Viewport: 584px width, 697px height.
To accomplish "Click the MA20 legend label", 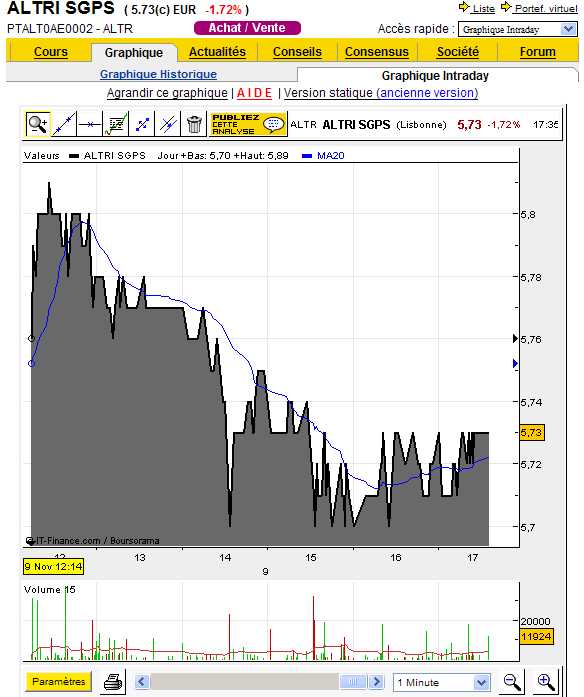I will pyautogui.click(x=331, y=156).
